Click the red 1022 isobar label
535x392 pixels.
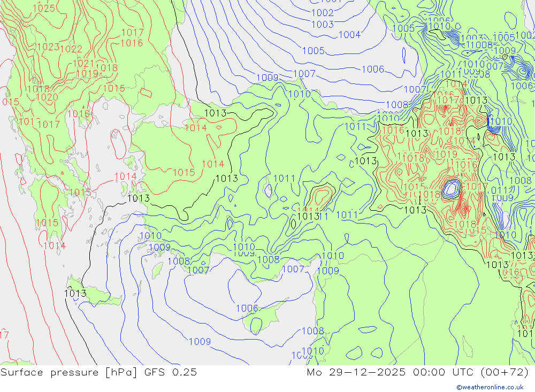click(71, 49)
